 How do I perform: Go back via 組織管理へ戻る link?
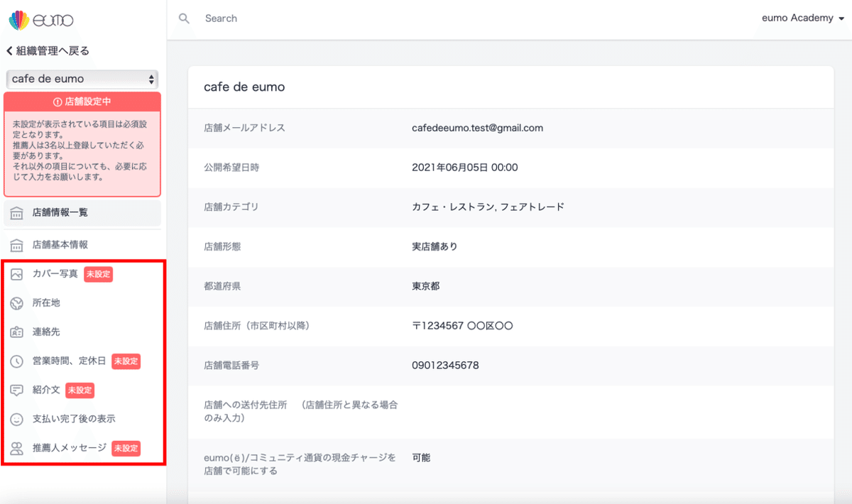point(48,51)
